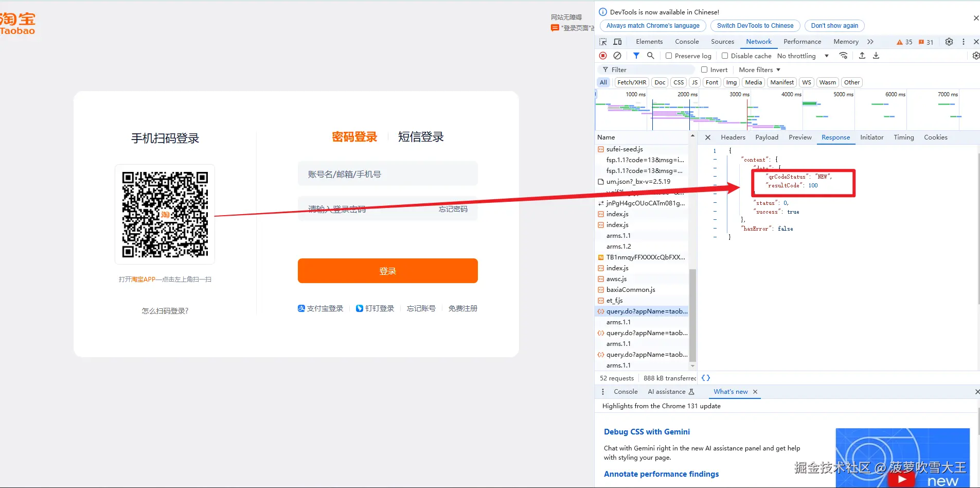Filter requests by CSS type
The width and height of the screenshot is (980, 488).
(679, 82)
